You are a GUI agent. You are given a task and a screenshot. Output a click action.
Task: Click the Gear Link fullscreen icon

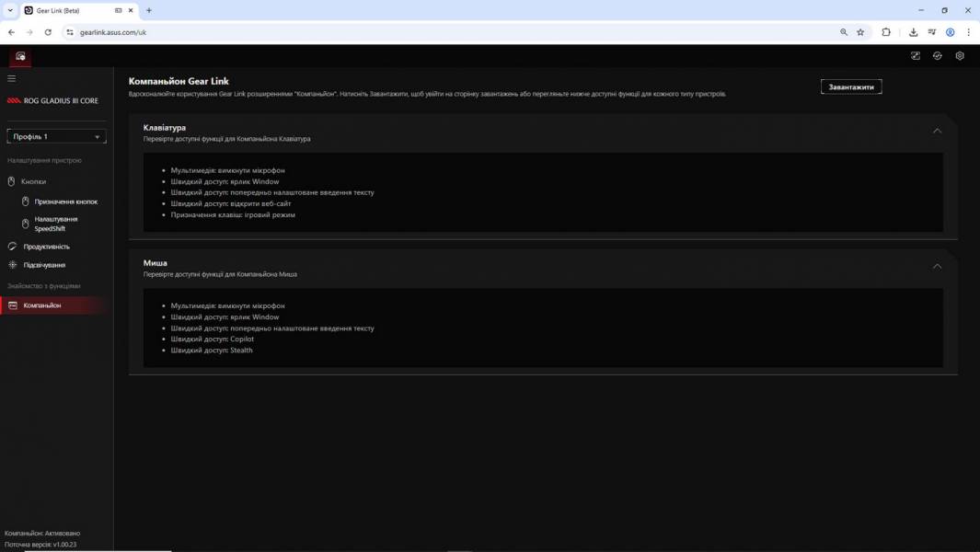[916, 56]
